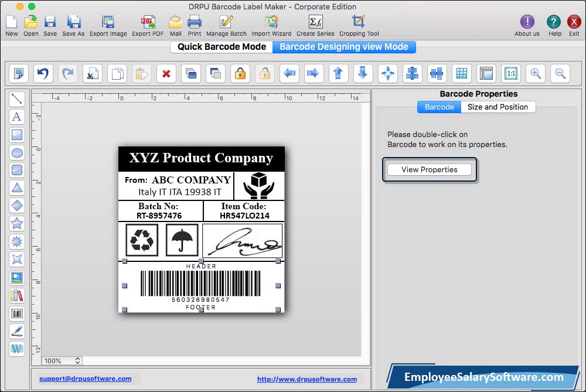Select the Line drawing tool
Image resolution: width=586 pixels, height=392 pixels.
17,99
